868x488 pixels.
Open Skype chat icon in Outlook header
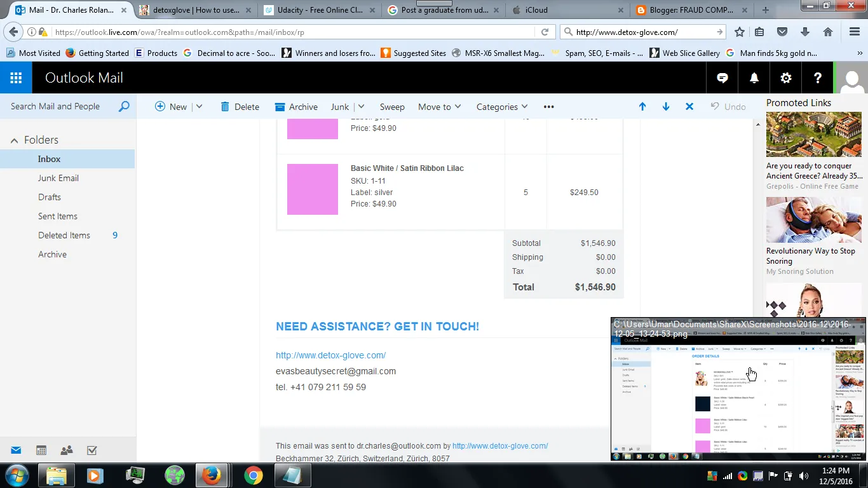pos(722,78)
